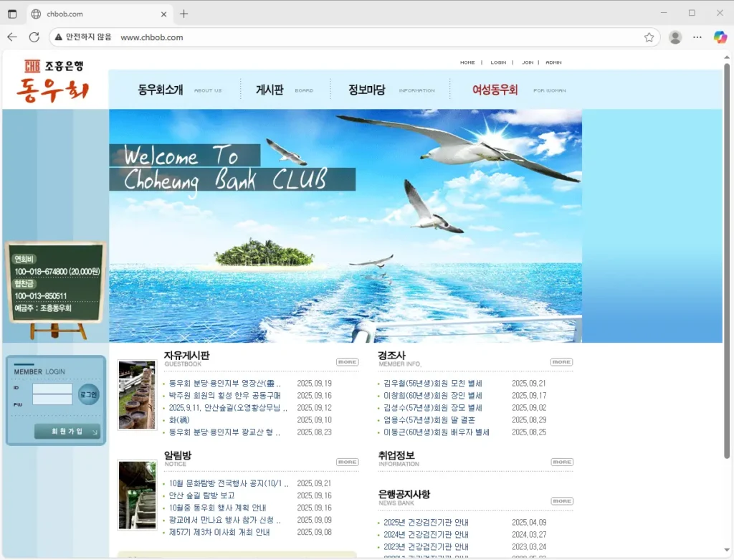Click MORE beside the 취업정보 section
The image size is (734, 560).
click(561, 462)
